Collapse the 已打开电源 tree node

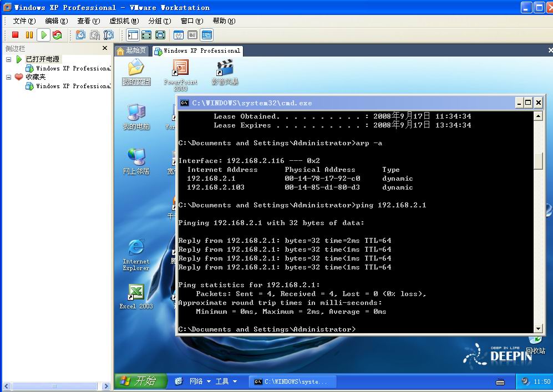pos(8,59)
